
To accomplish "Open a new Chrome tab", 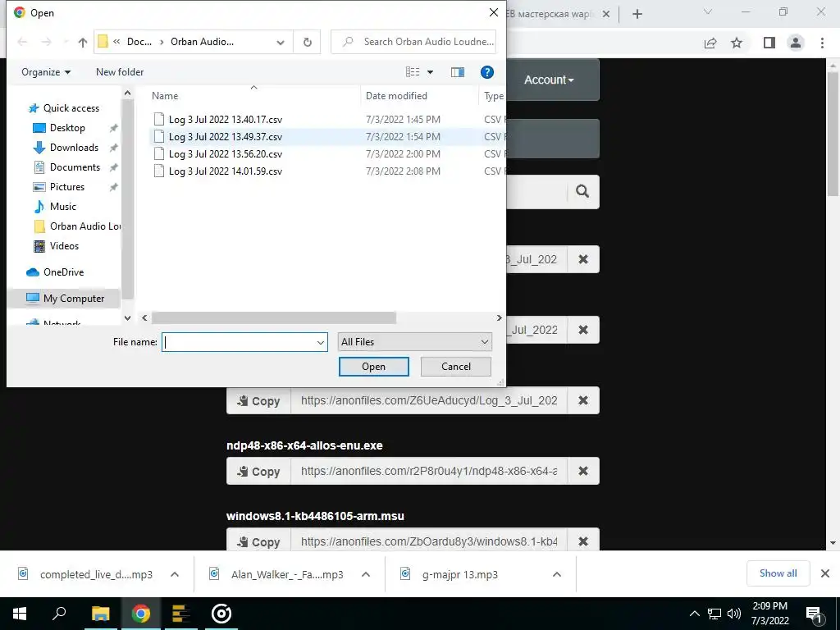I will pyautogui.click(x=637, y=14).
